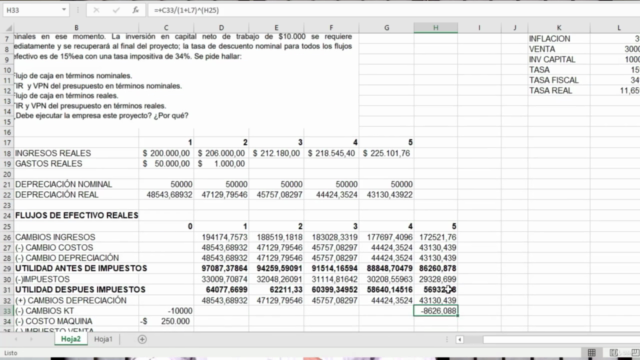
Task: Click the 172521,76 cell in column H
Action: (x=436, y=238)
